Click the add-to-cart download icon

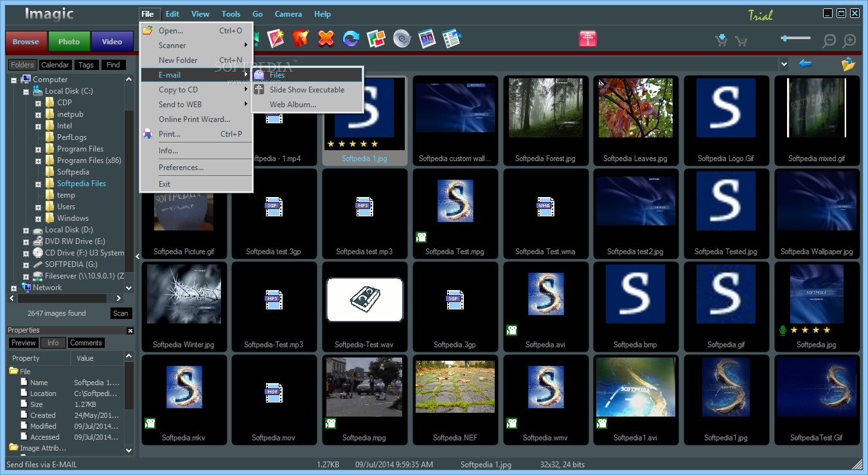[x=722, y=40]
